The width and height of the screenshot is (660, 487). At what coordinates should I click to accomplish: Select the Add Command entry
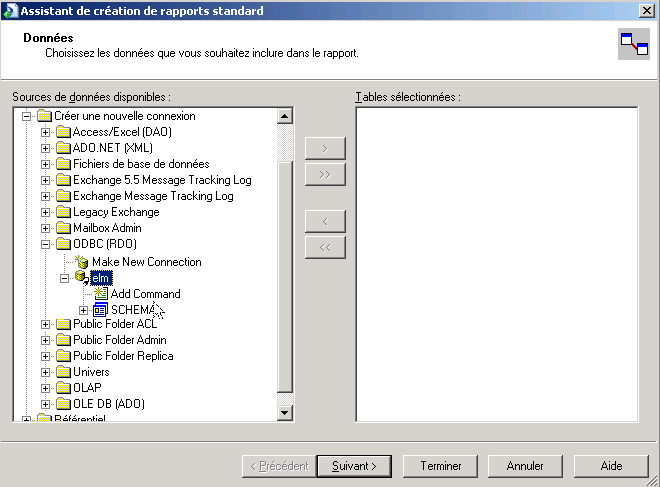tap(145, 294)
